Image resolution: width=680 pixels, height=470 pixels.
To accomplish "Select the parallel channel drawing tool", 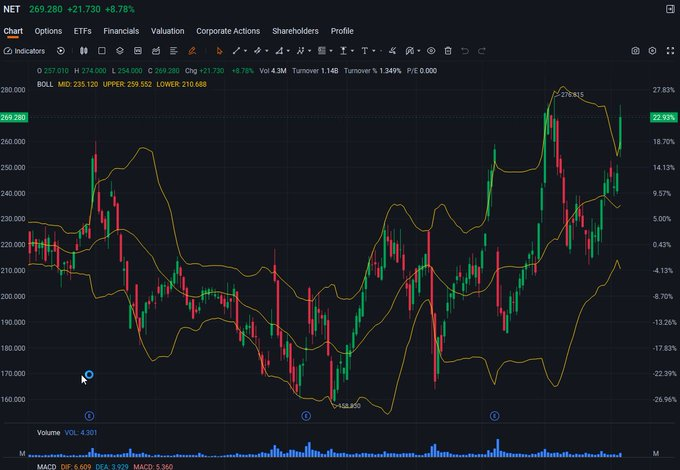I will click(x=258, y=51).
